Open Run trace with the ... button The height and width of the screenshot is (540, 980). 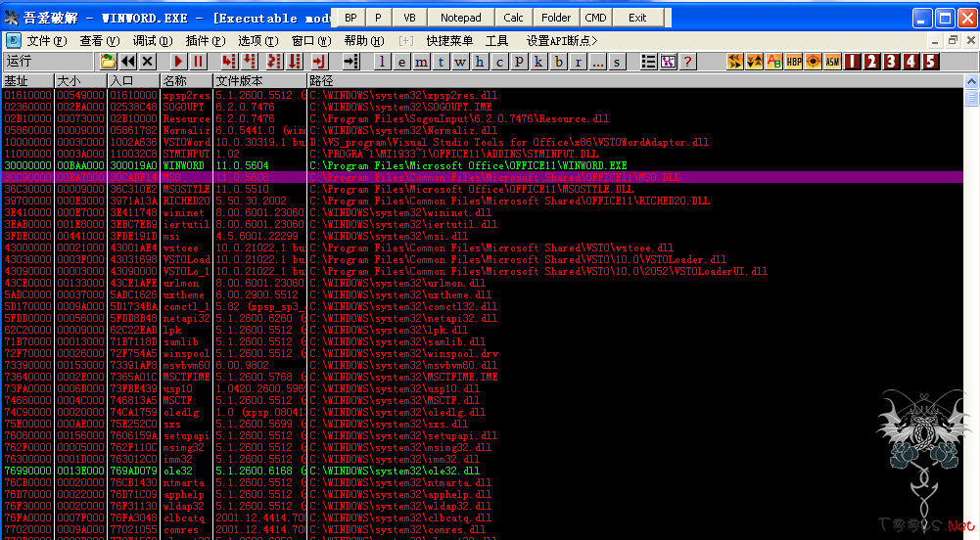point(597,62)
